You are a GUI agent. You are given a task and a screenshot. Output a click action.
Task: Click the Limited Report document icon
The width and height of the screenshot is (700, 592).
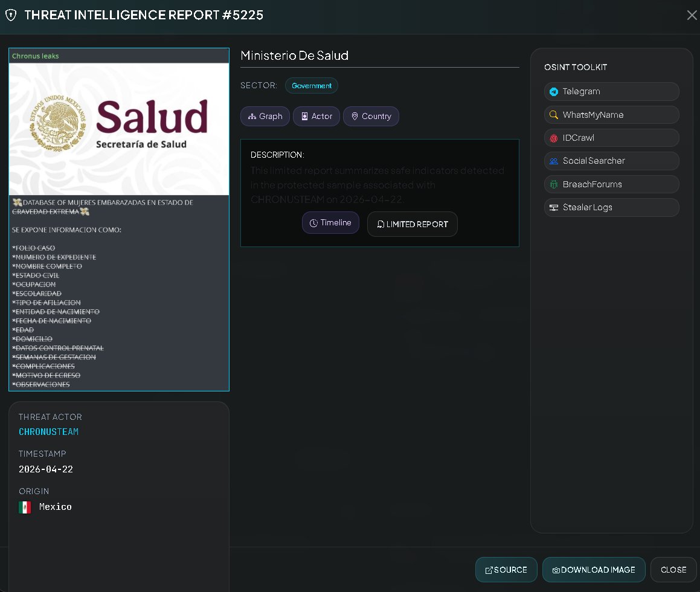click(x=381, y=224)
